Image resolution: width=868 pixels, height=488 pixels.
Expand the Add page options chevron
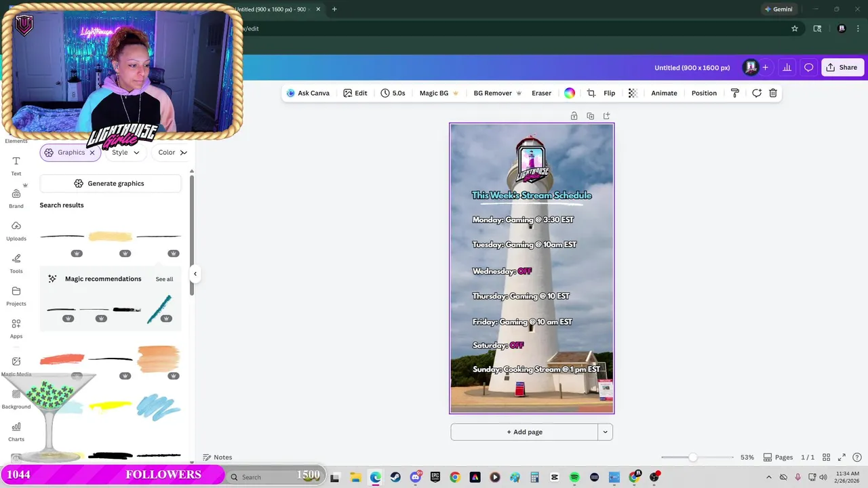(606, 432)
